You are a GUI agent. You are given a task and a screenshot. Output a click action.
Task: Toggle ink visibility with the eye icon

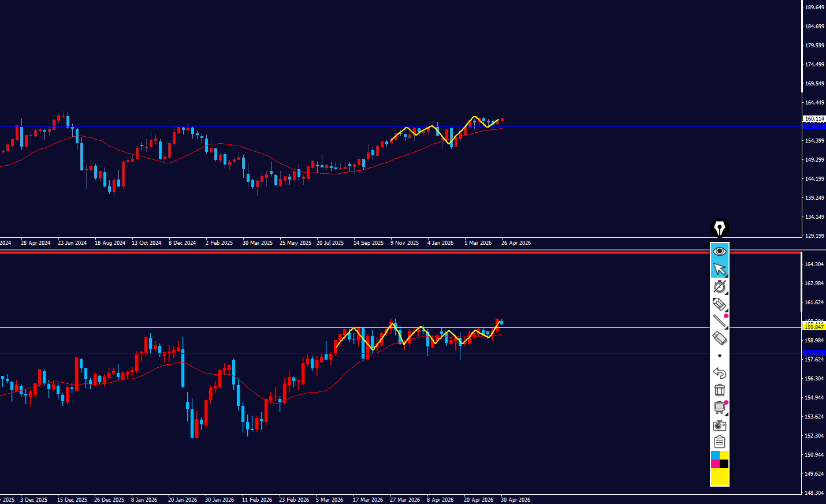tap(719, 251)
